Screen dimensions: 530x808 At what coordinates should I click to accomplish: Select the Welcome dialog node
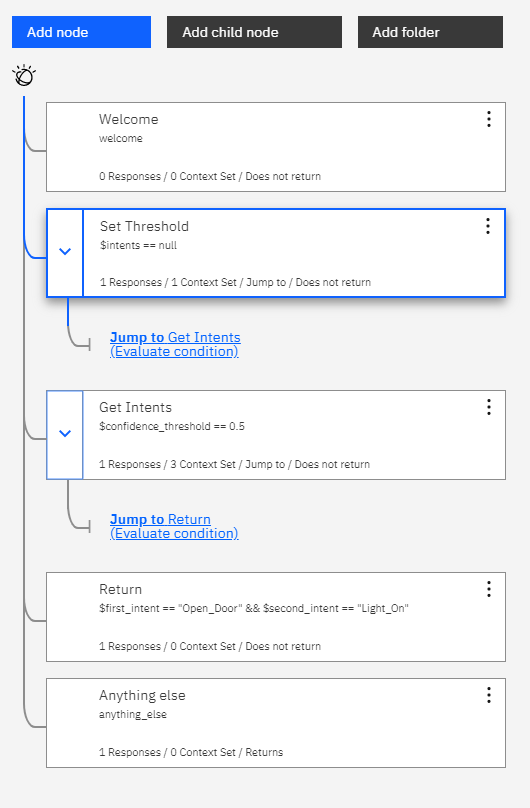coord(276,147)
